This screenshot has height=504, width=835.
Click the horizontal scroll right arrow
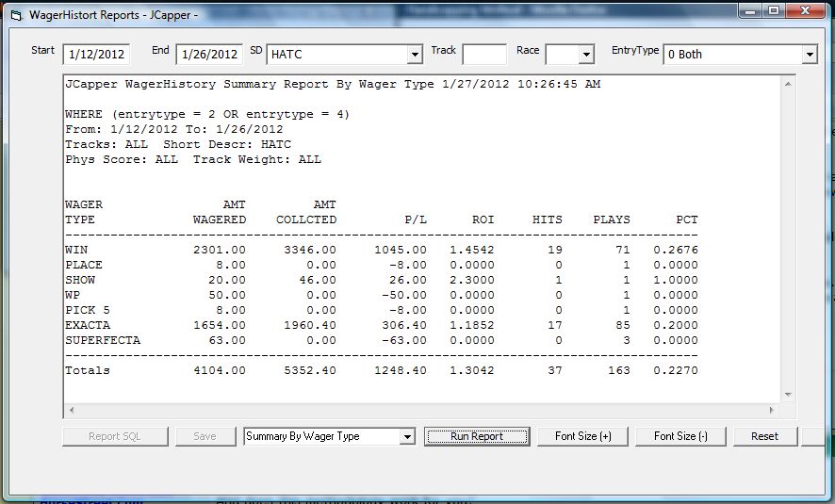click(x=772, y=410)
